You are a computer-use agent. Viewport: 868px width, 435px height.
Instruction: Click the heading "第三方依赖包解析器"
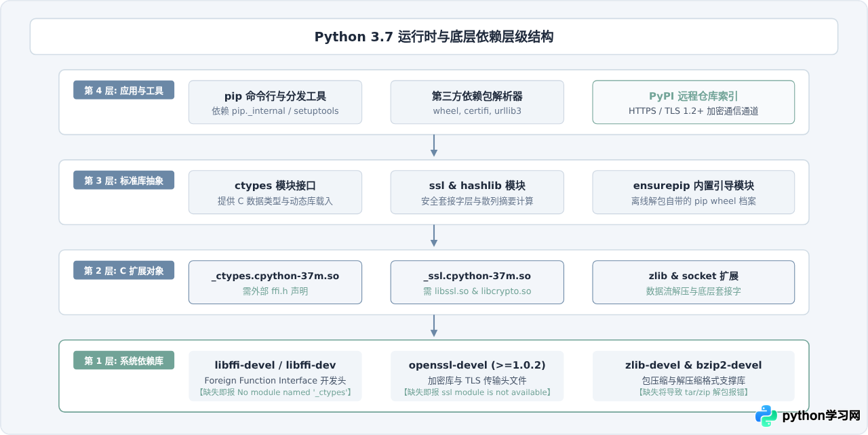[477, 96]
